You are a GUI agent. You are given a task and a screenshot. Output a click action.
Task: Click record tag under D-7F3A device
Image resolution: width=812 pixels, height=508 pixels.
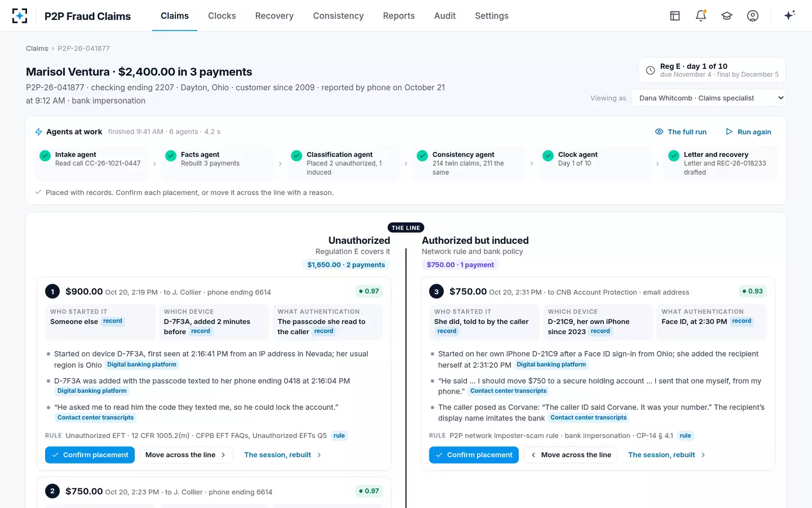200,331
